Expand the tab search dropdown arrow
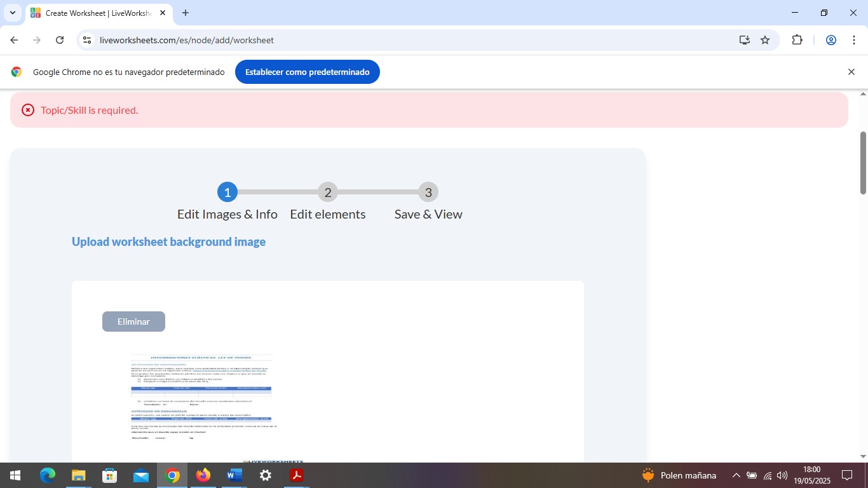 12,13
